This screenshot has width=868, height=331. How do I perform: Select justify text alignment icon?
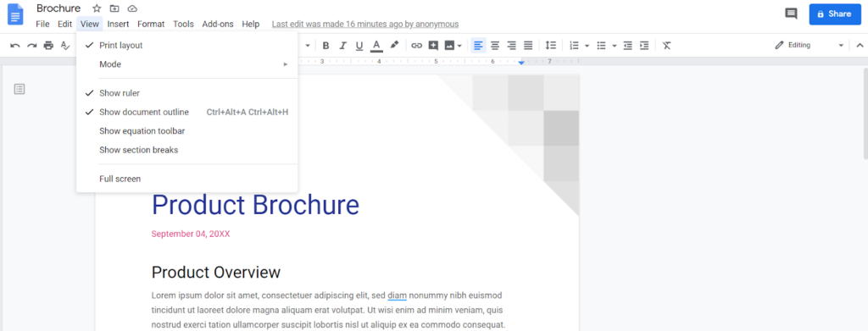point(528,46)
